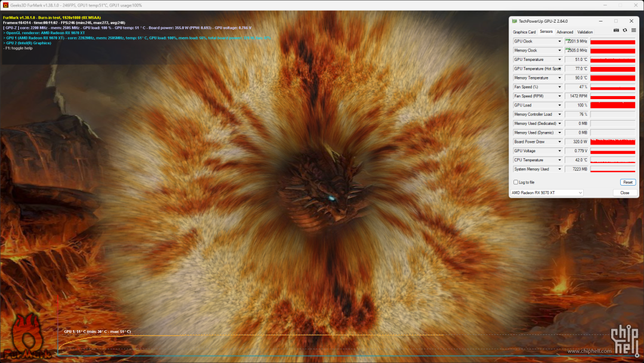The width and height of the screenshot is (644, 363).
Task: Click the Board Power Draw history graph
Action: 613,142
